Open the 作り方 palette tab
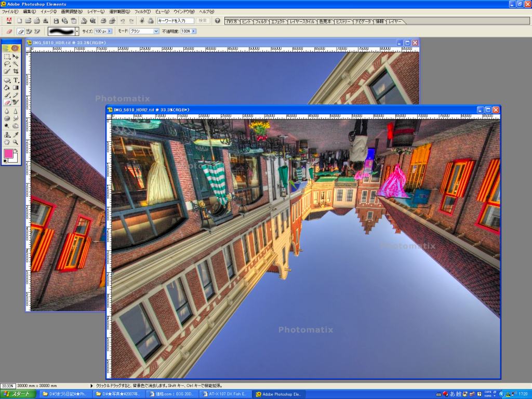 pos(232,21)
